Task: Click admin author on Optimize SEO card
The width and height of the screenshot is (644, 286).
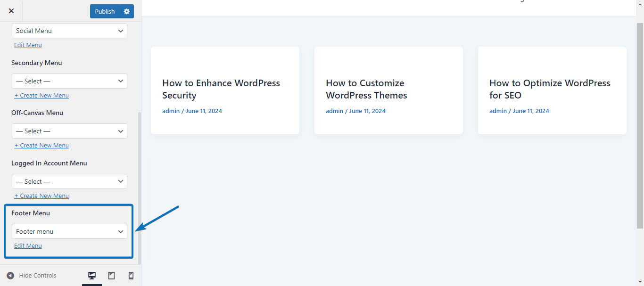Action: coord(498,111)
